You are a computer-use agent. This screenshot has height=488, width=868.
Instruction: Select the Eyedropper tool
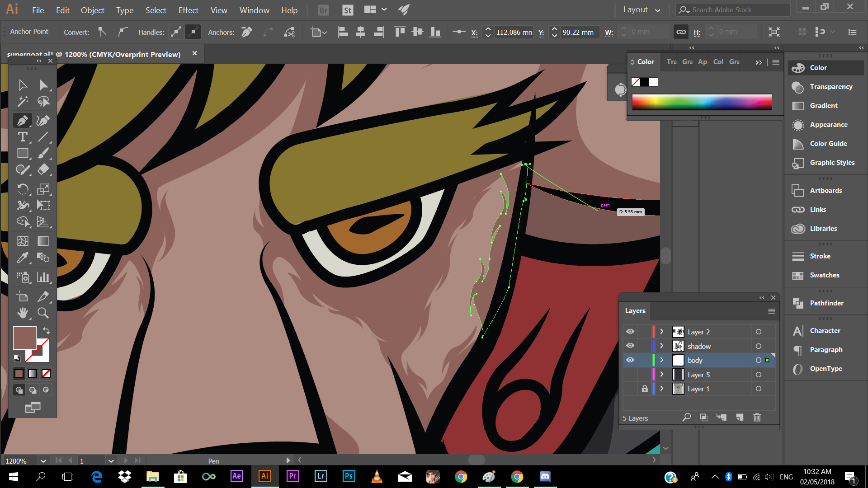pos(23,258)
